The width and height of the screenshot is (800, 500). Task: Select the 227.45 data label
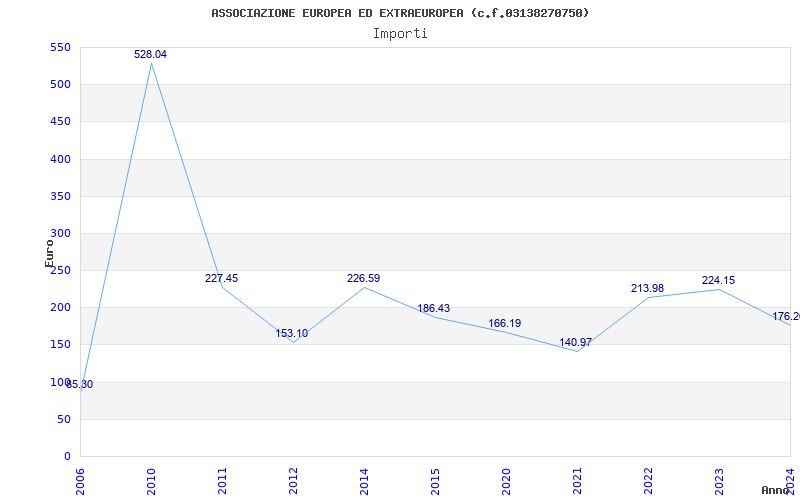221,278
